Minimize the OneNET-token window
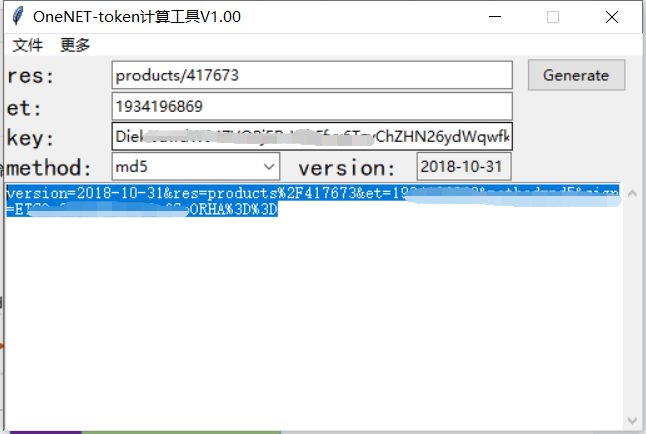Screen dimensions: 646x434 point(495,17)
